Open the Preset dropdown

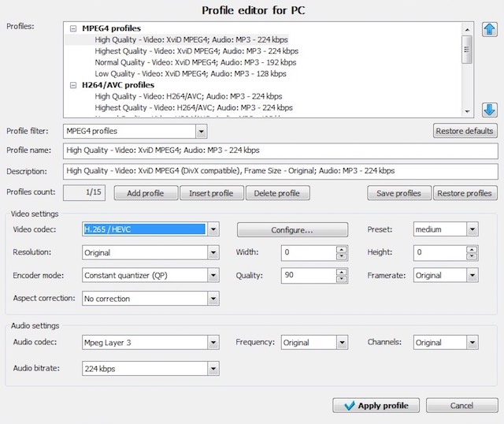[x=472, y=229]
